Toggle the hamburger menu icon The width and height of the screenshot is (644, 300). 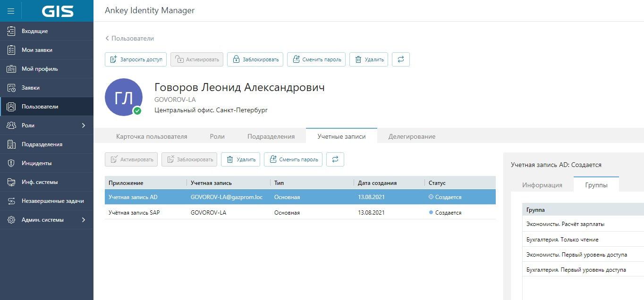(11, 11)
